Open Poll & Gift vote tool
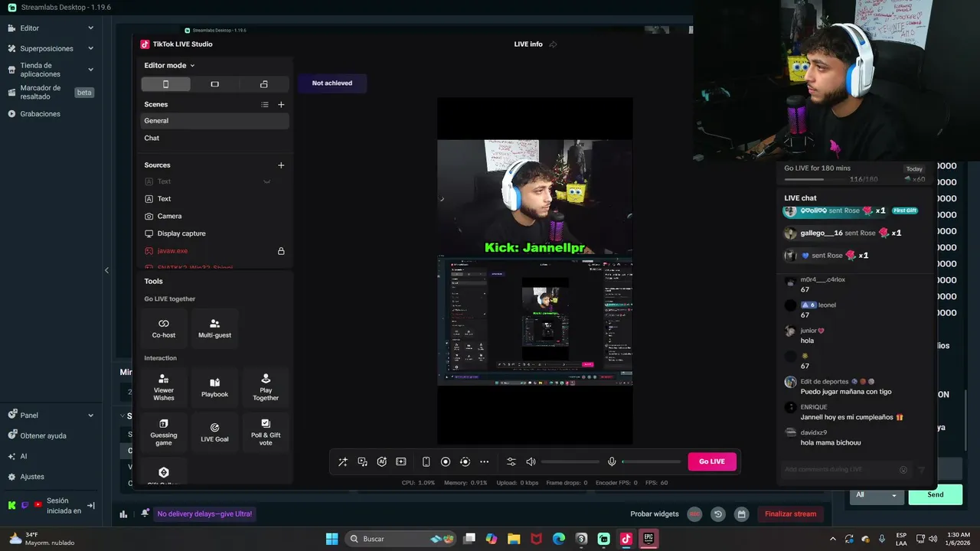The image size is (980, 551). tap(266, 432)
